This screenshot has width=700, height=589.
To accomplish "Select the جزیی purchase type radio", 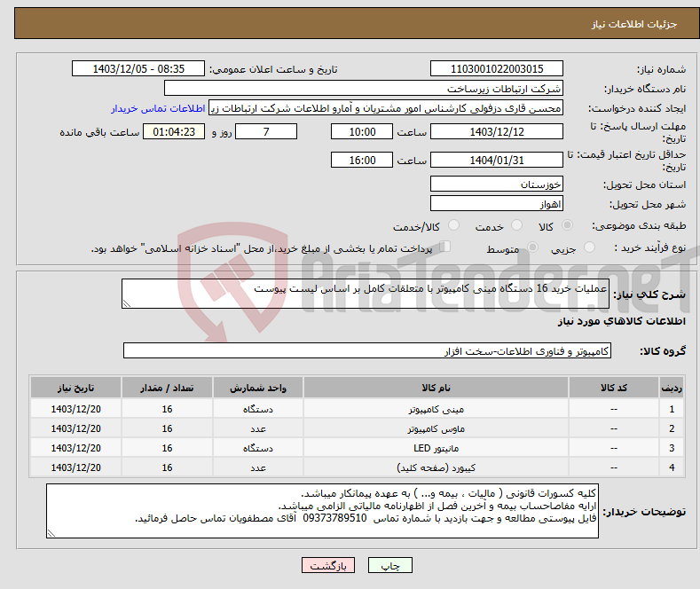I will tap(589, 247).
